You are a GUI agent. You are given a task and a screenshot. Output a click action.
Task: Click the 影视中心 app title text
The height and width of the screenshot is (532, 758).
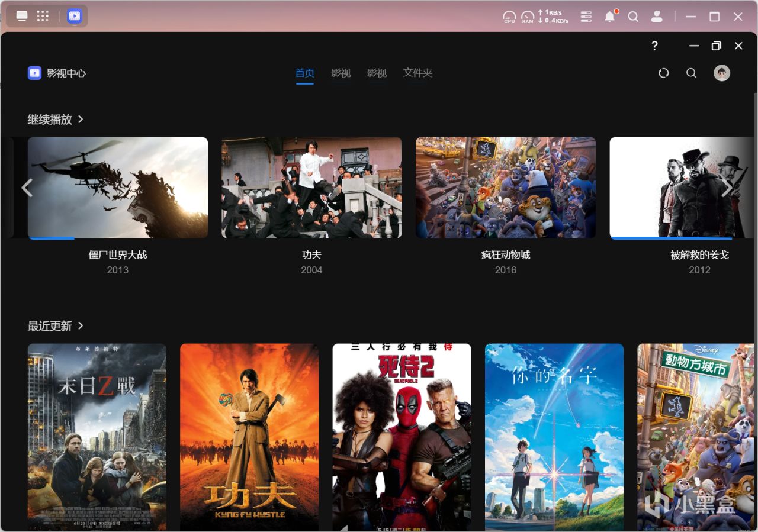click(x=66, y=73)
